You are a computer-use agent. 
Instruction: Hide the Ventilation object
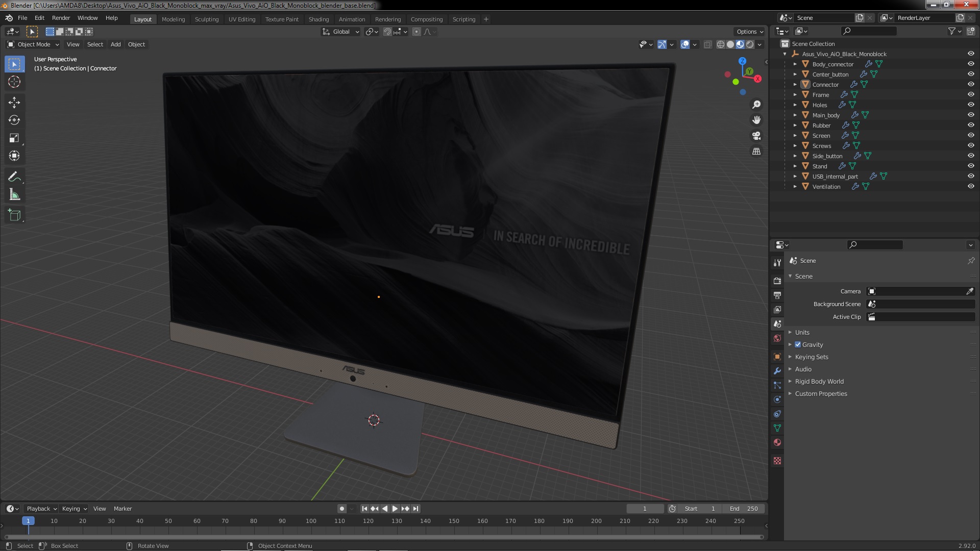(x=971, y=186)
